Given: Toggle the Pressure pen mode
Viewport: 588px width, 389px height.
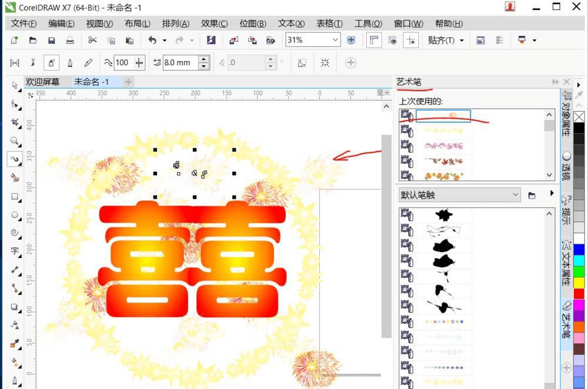Looking at the screenshot, I should coord(88,63).
